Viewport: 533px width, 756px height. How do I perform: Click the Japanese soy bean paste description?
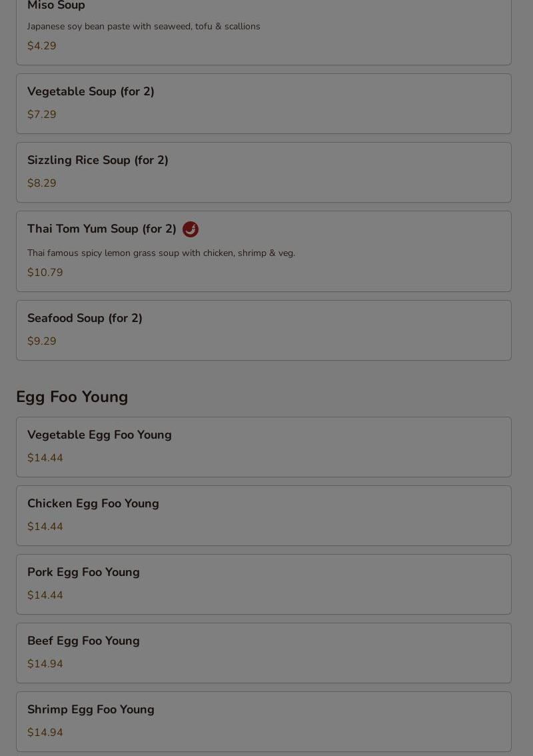tap(144, 27)
